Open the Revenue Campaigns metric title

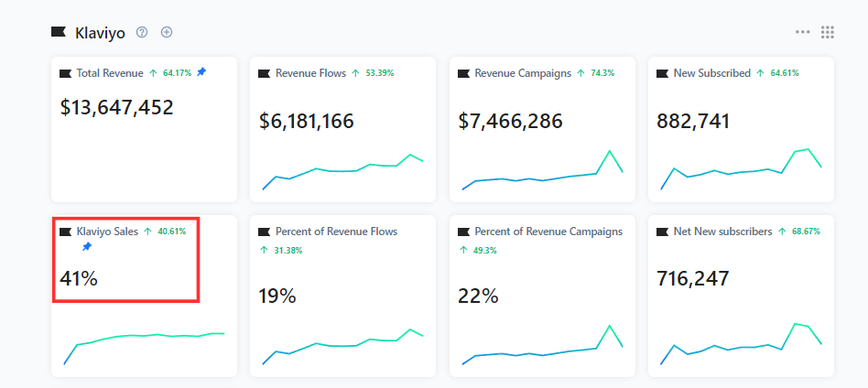(523, 73)
